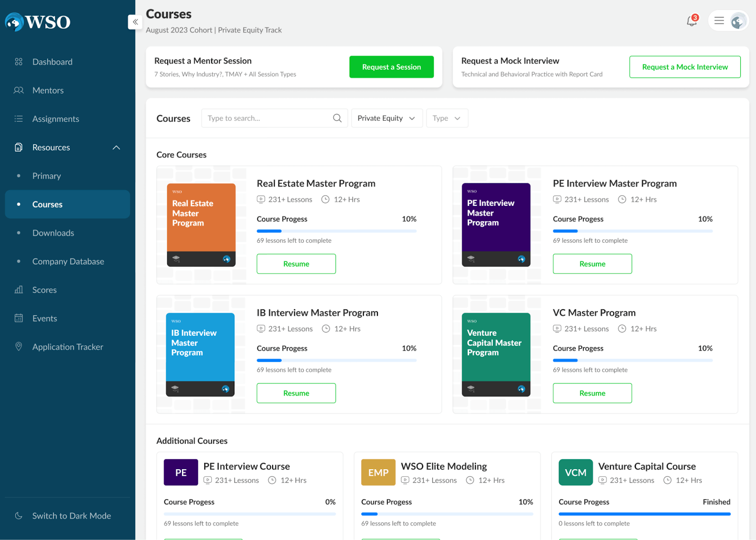Click the orange Real Estate Master Program cover
The width and height of the screenshot is (756, 540).
click(x=201, y=225)
